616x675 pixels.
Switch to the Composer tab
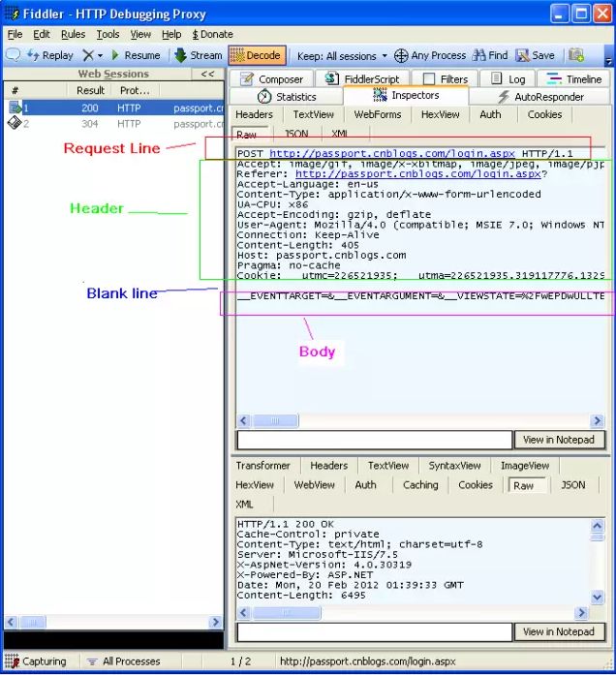coord(272,79)
